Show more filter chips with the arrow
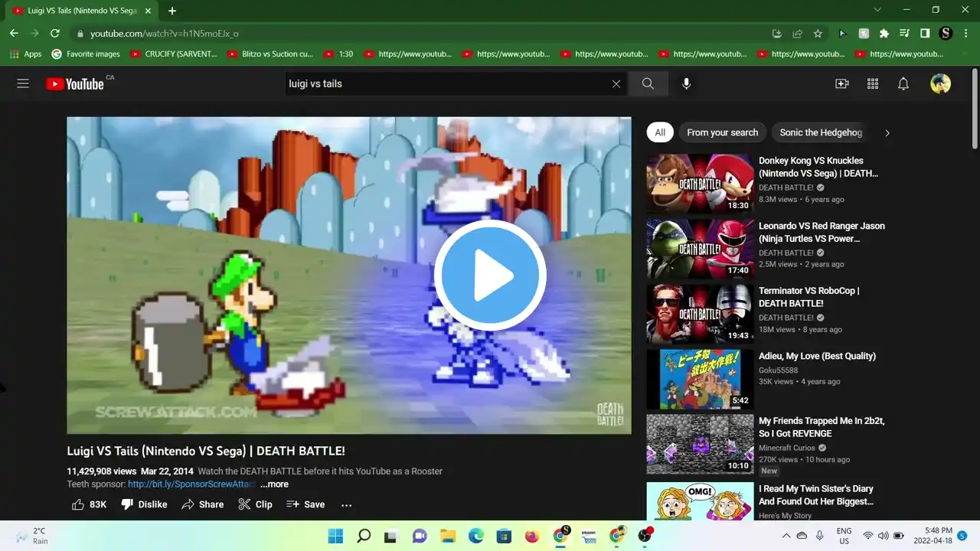The width and height of the screenshot is (980, 551). (x=887, y=132)
